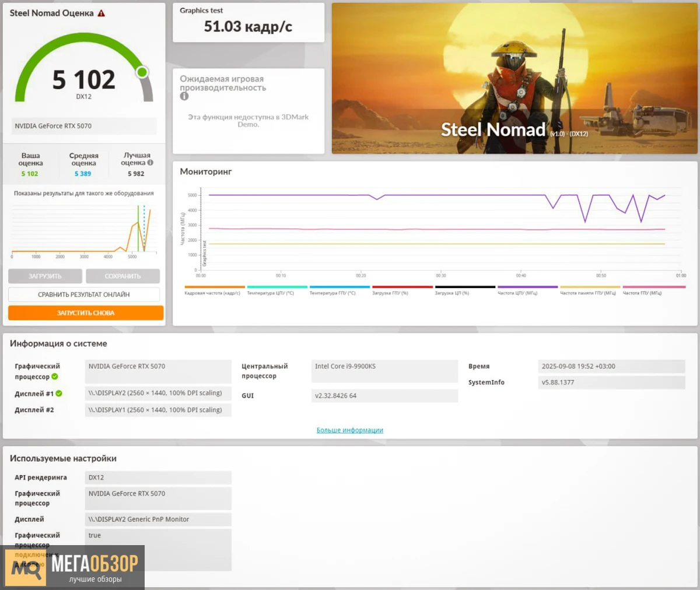The height and width of the screenshot is (590, 700).
Task: Click the Используемые настройки heading
Action: (63, 459)
